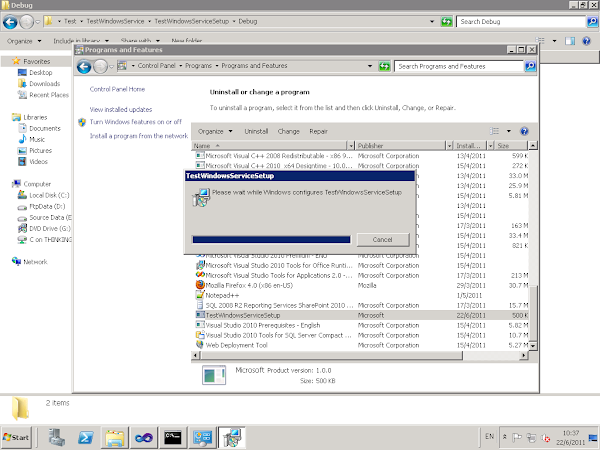Click Programs and Features help icon

coord(524,131)
